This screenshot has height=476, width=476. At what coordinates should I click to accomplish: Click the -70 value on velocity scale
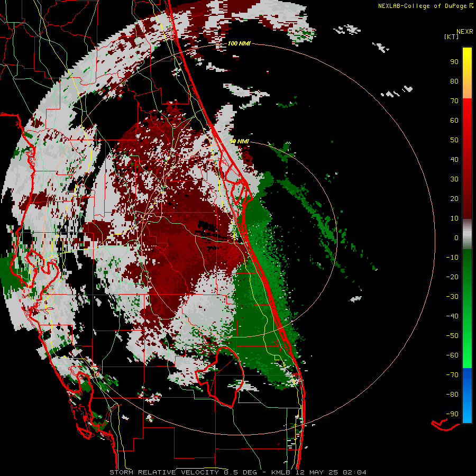point(452,375)
